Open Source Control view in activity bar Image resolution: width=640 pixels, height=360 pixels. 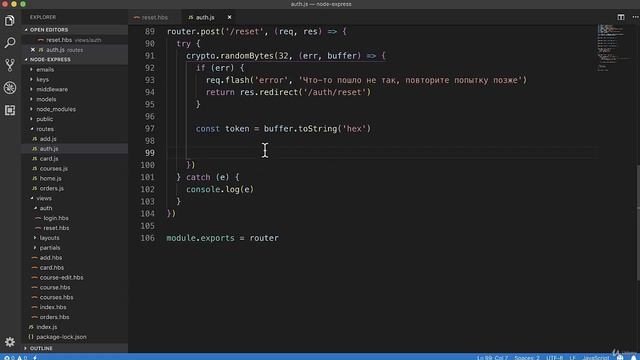point(10,65)
